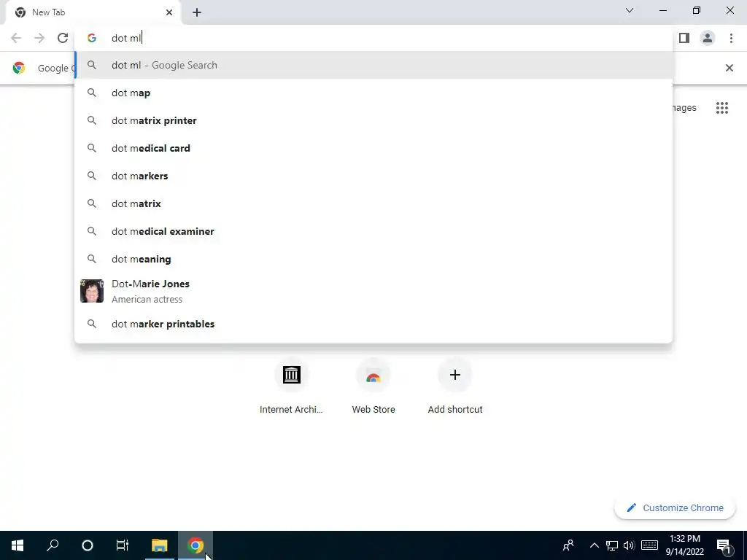Pick the 'dot markers' suggestion
Viewport: 747px width, 560px height.
[374, 176]
